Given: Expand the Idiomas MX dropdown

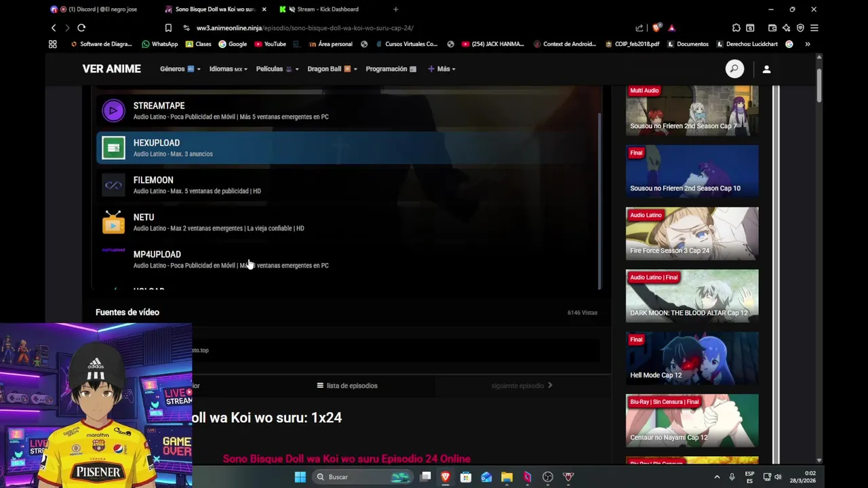Looking at the screenshot, I should (228, 68).
